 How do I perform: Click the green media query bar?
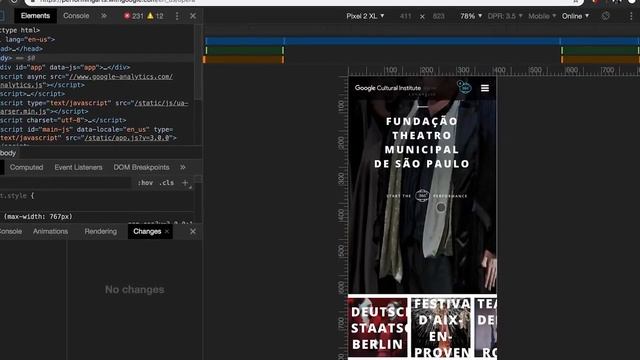tap(244, 50)
